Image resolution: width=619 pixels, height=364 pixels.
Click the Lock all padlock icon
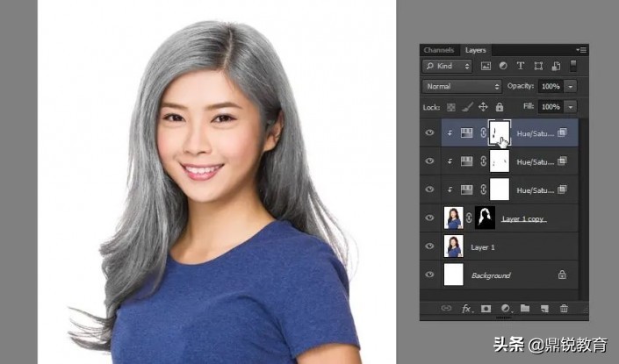500,107
